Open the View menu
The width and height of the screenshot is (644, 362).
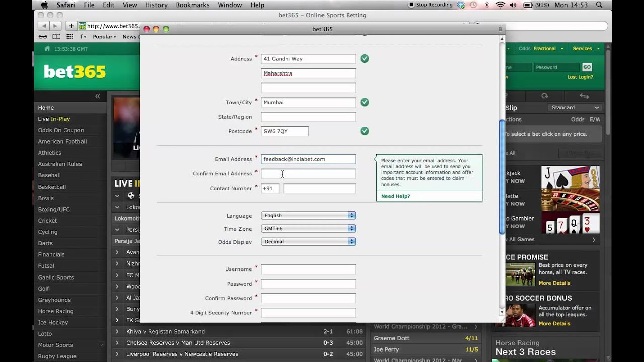(130, 5)
